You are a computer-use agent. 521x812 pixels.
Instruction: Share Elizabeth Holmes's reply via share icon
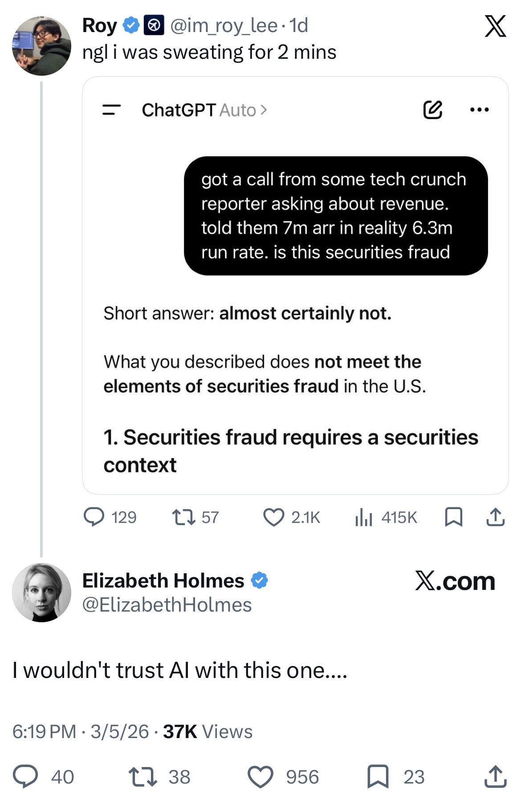[x=495, y=777]
